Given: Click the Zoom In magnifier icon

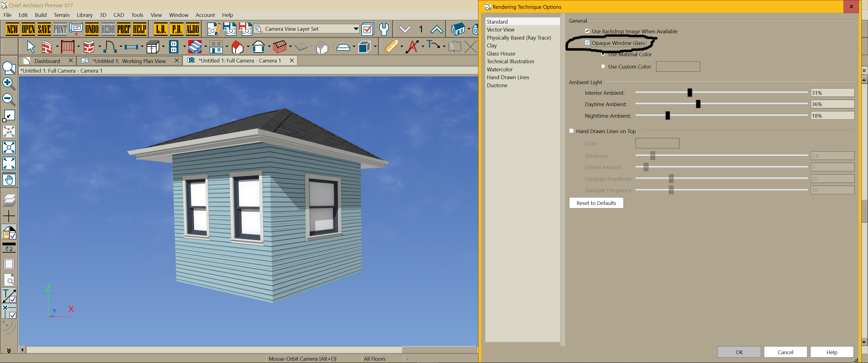Looking at the screenshot, I should (x=8, y=83).
